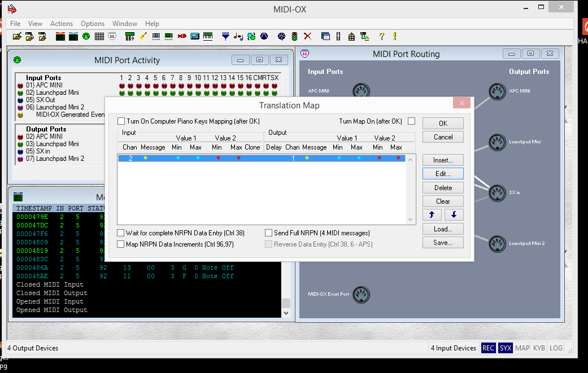Toggle LOG indicator in status bar
Viewport: 588px width, 373px height.
pos(556,348)
